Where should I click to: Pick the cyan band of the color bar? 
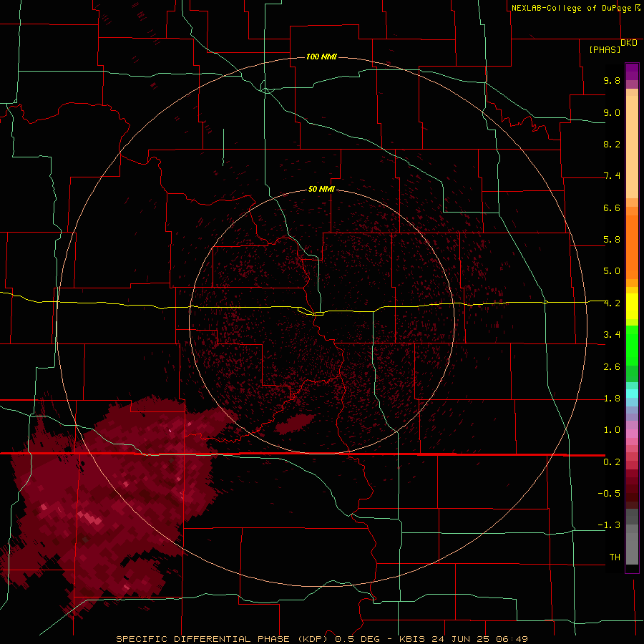(632, 394)
